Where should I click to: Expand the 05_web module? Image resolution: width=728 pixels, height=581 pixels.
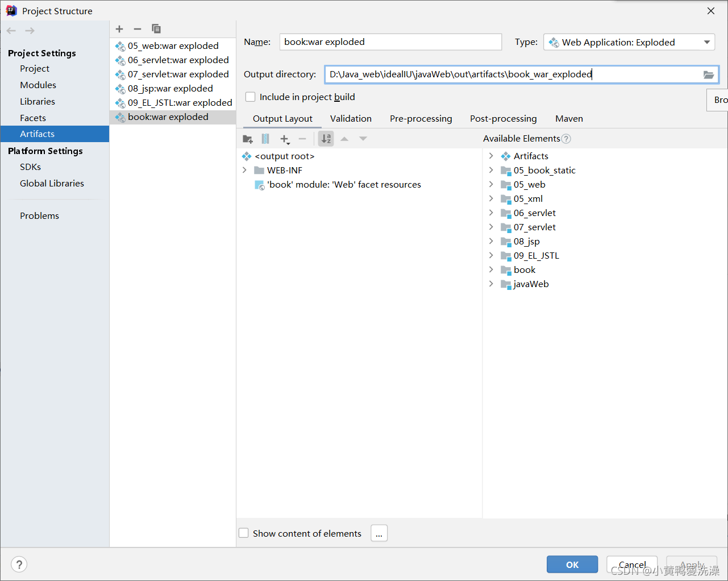pos(491,185)
